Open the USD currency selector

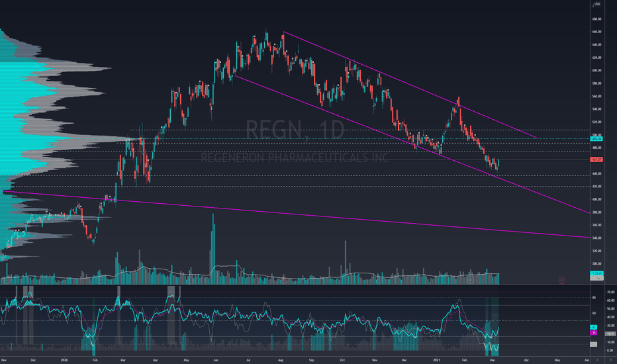click(597, 4)
